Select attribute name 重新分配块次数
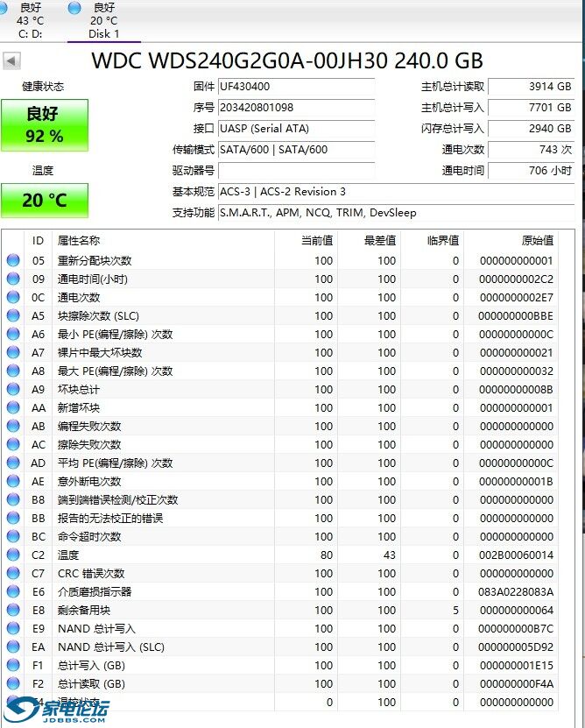The image size is (585, 728). click(95, 260)
